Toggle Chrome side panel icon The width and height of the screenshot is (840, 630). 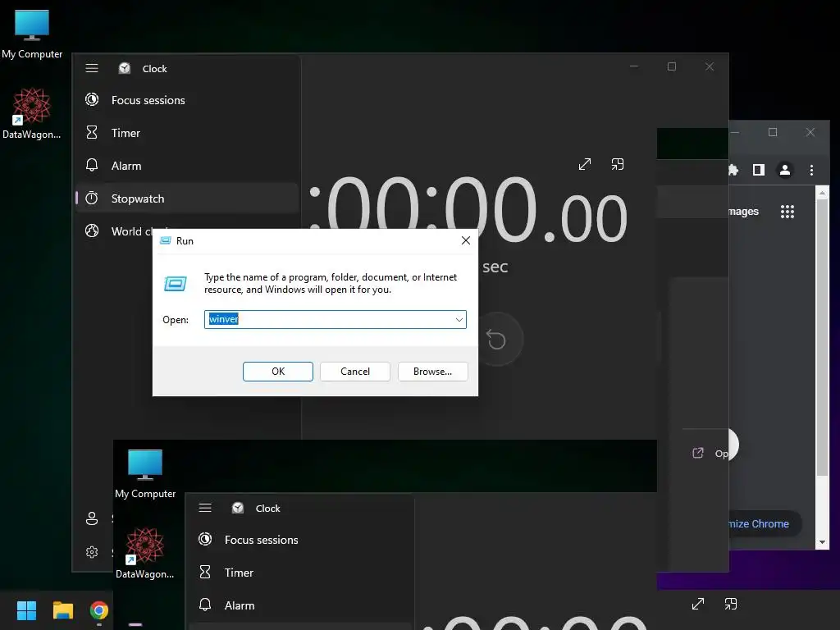click(759, 170)
